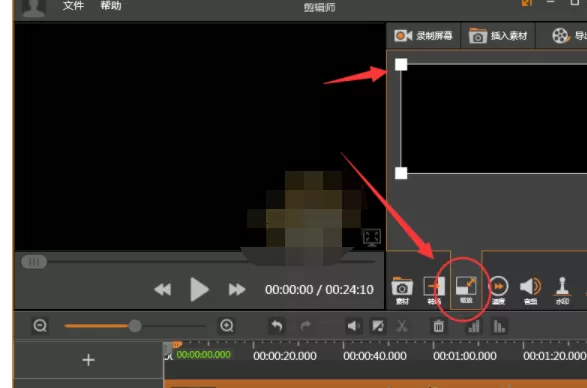Viewport: 587px width, 388px height.
Task: Apply audio fade-out bars icon
Action: pos(499,326)
